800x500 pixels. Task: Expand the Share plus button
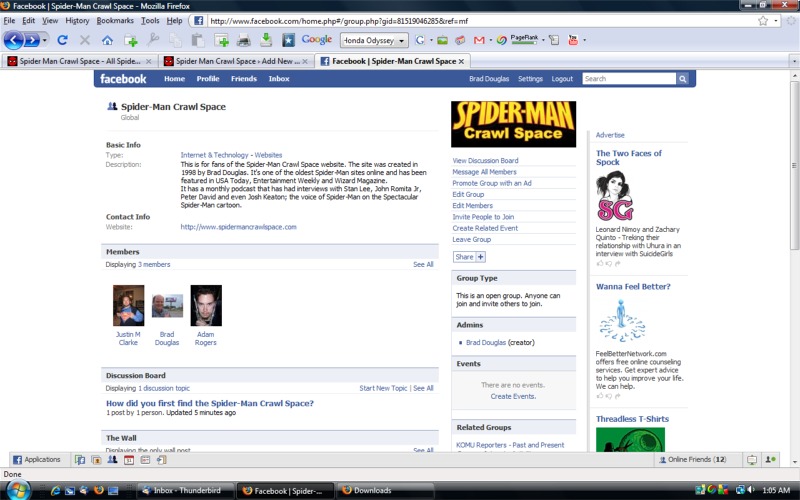(x=480, y=257)
